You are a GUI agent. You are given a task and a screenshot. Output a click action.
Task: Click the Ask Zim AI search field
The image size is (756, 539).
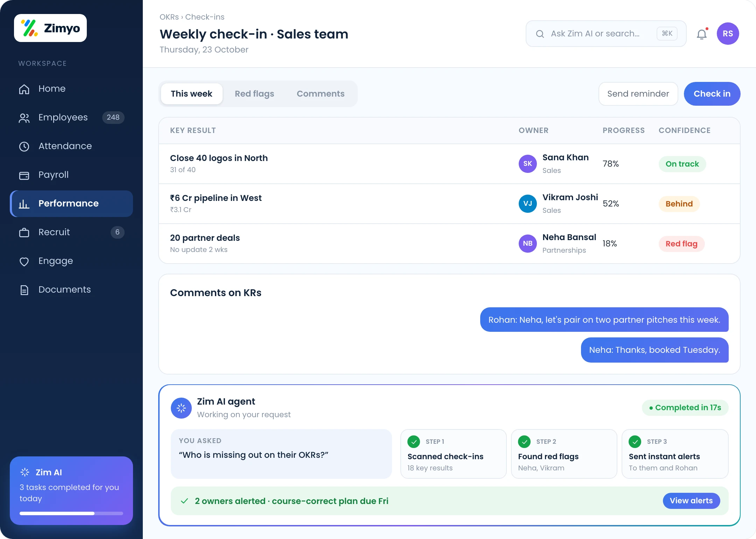click(x=606, y=34)
